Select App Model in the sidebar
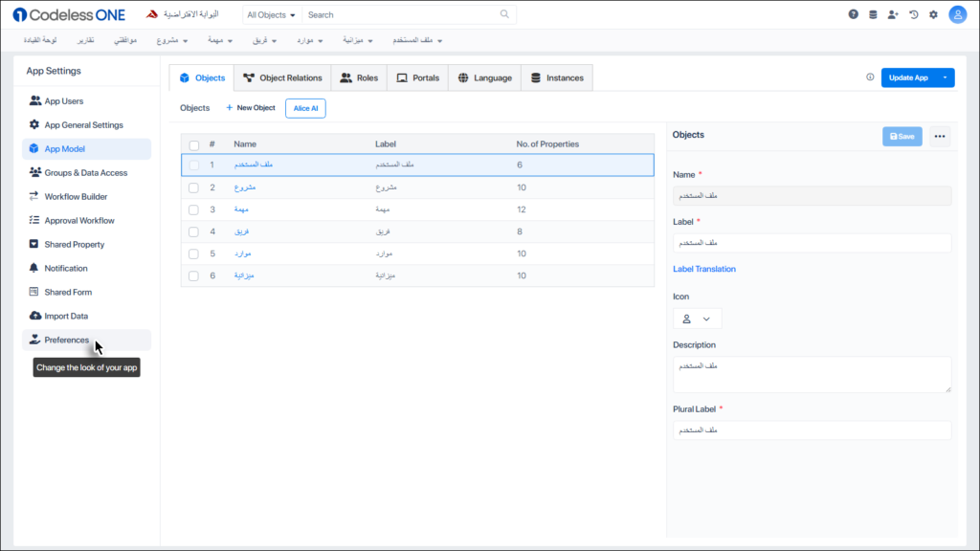The width and height of the screenshot is (980, 551). (x=87, y=148)
